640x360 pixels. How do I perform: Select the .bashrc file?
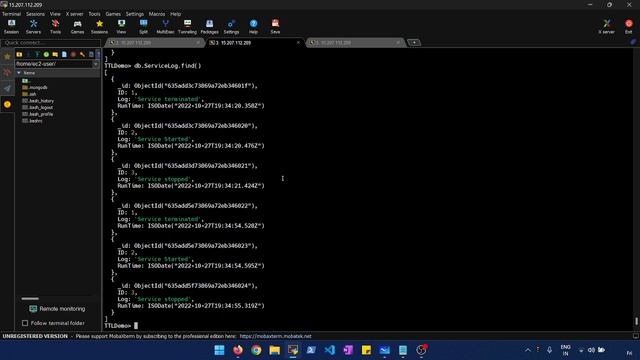pyautogui.click(x=33, y=121)
